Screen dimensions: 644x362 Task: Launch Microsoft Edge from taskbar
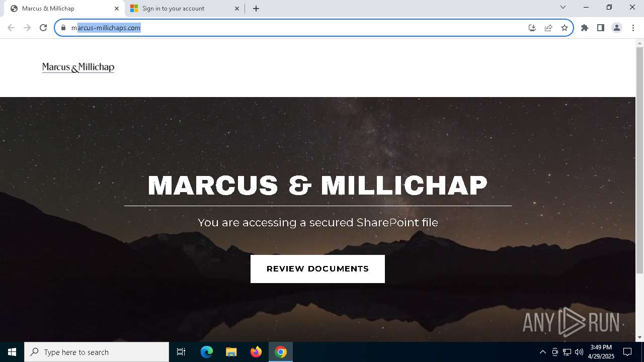point(207,352)
